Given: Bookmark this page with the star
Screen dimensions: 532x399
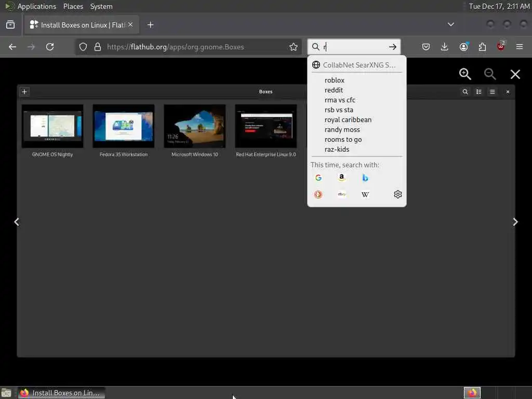Looking at the screenshot, I should pyautogui.click(x=294, y=47).
